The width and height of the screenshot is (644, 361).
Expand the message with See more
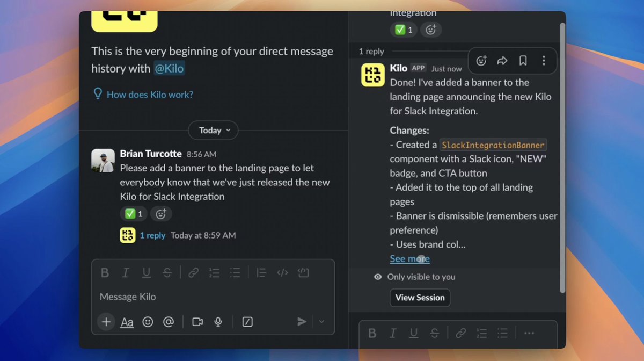(409, 259)
